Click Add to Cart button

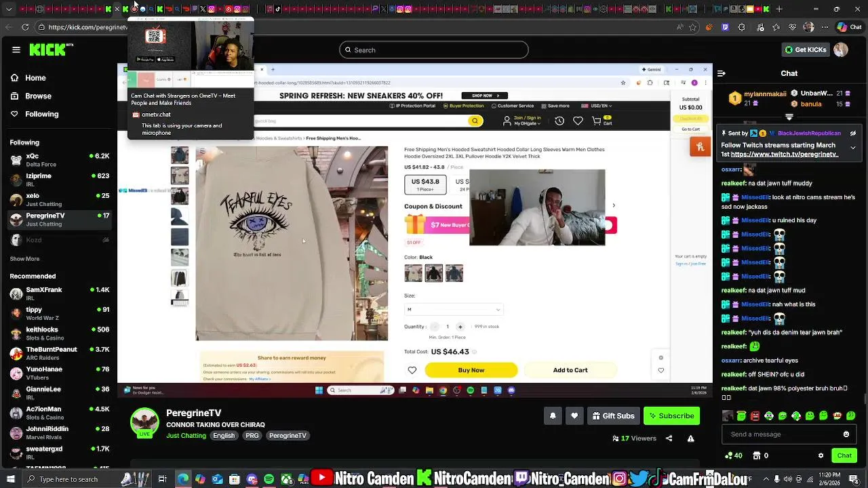(x=570, y=370)
